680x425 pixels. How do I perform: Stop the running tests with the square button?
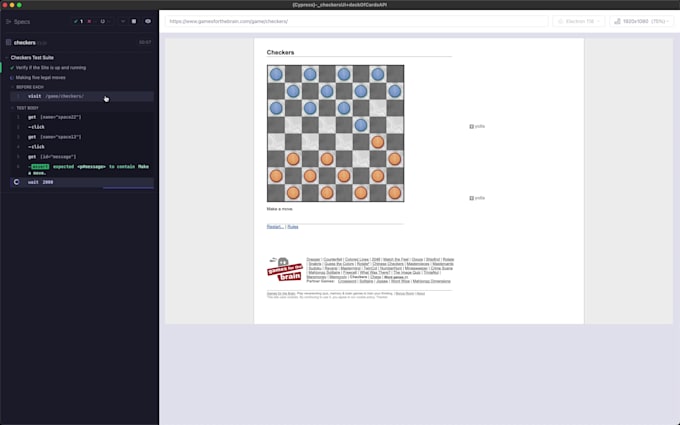pos(134,21)
